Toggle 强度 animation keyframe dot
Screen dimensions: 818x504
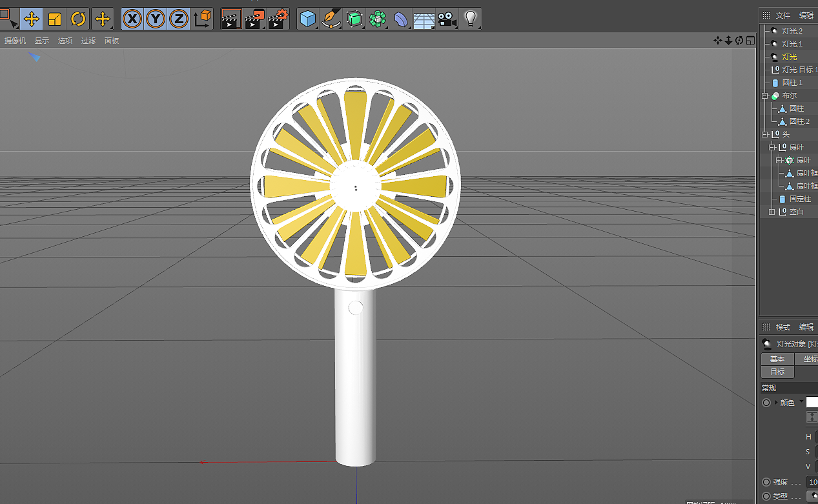click(x=766, y=482)
